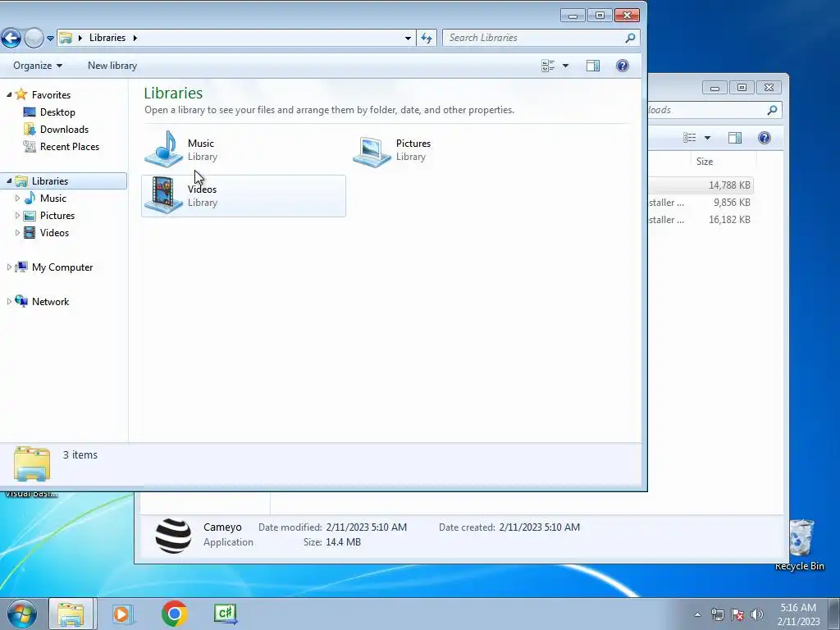Show the preview pane in Libraries window

(x=593, y=66)
